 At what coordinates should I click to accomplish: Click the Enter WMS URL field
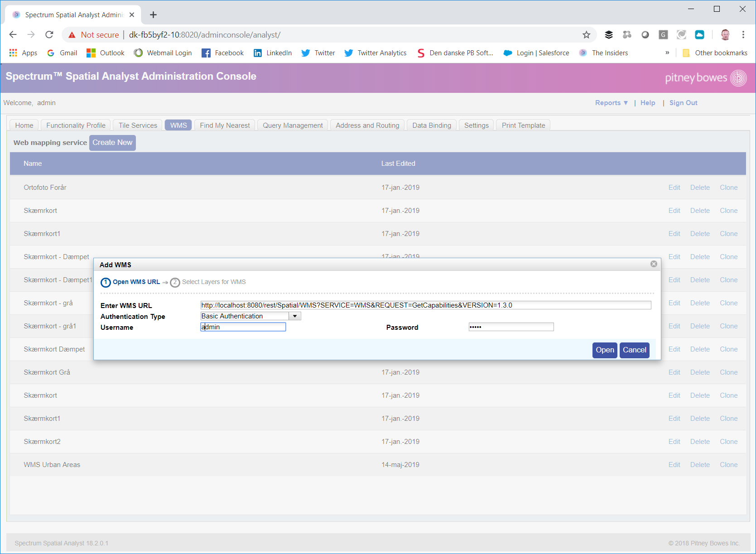coord(426,305)
